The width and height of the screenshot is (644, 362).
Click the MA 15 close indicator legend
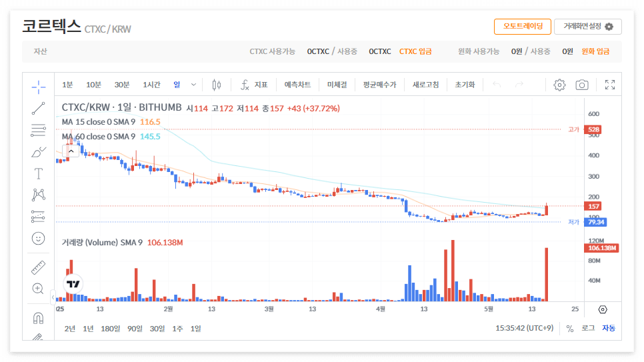click(111, 121)
